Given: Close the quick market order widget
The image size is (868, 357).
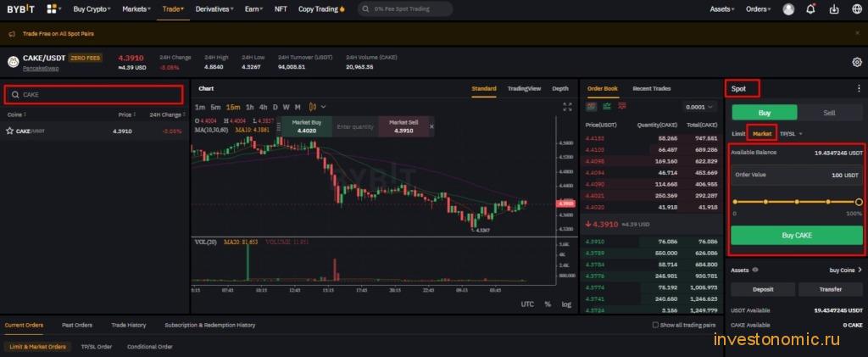Looking at the screenshot, I should [x=431, y=126].
